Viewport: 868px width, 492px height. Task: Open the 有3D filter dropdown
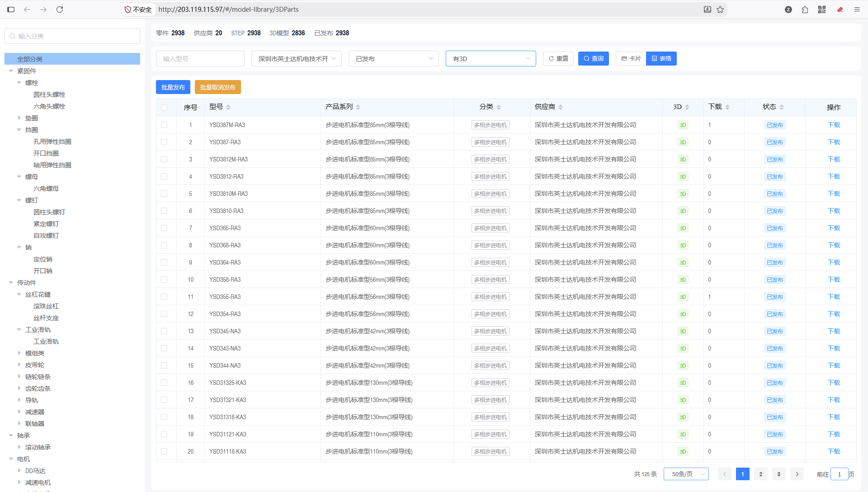coord(491,59)
